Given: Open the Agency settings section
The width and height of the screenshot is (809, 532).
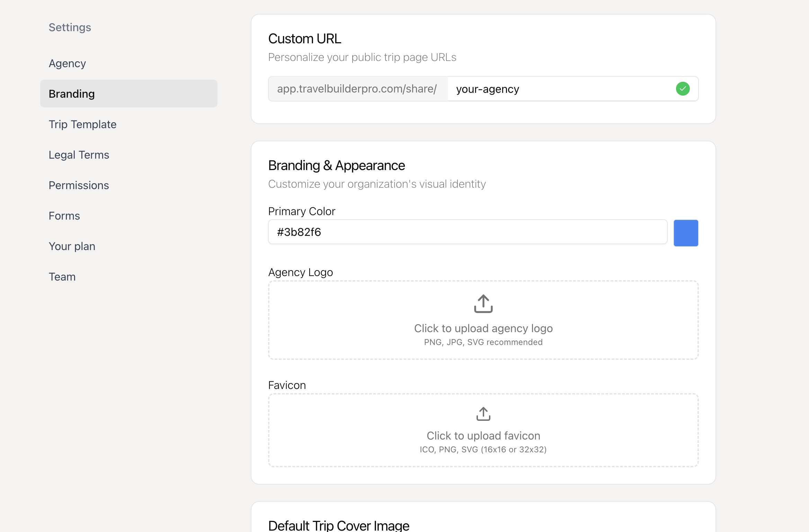Looking at the screenshot, I should point(67,63).
